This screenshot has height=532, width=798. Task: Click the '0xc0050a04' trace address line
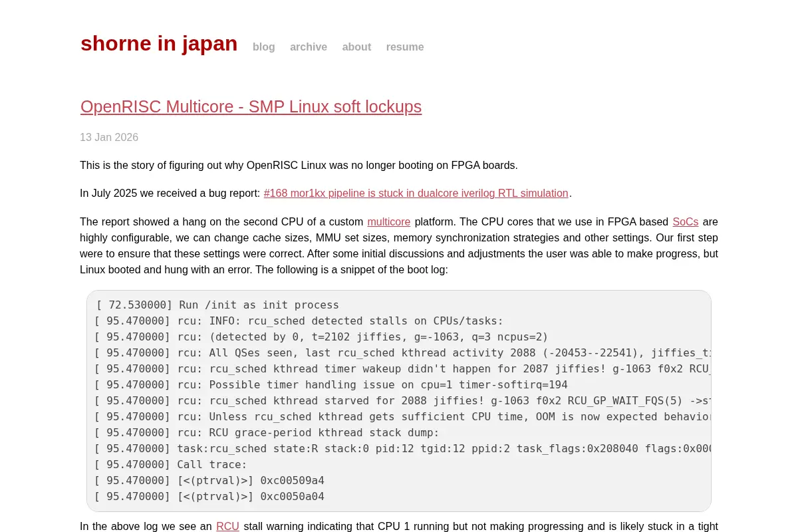(x=209, y=497)
